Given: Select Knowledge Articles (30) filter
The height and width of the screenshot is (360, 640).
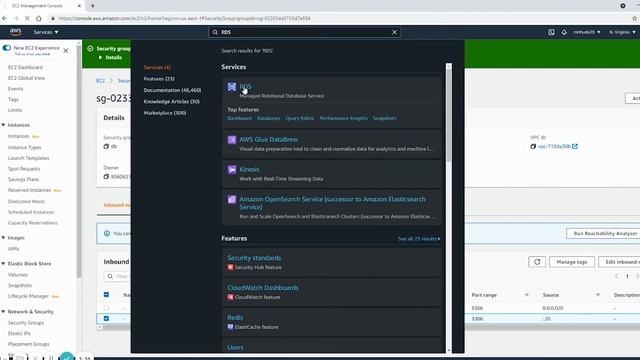Looking at the screenshot, I should click(171, 102).
